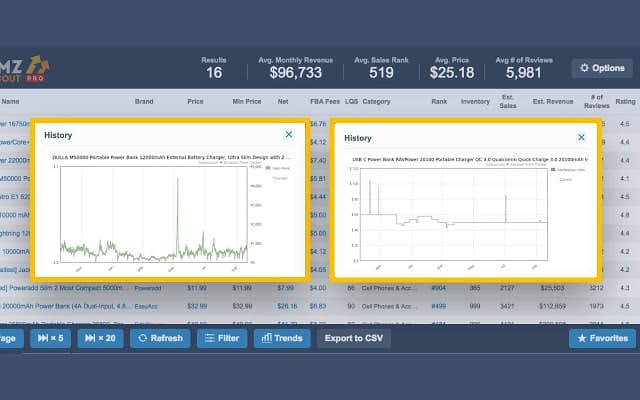Click the Avg # of Reviews 5,981 stat
This screenshot has width=640, height=400.
pyautogui.click(x=524, y=68)
